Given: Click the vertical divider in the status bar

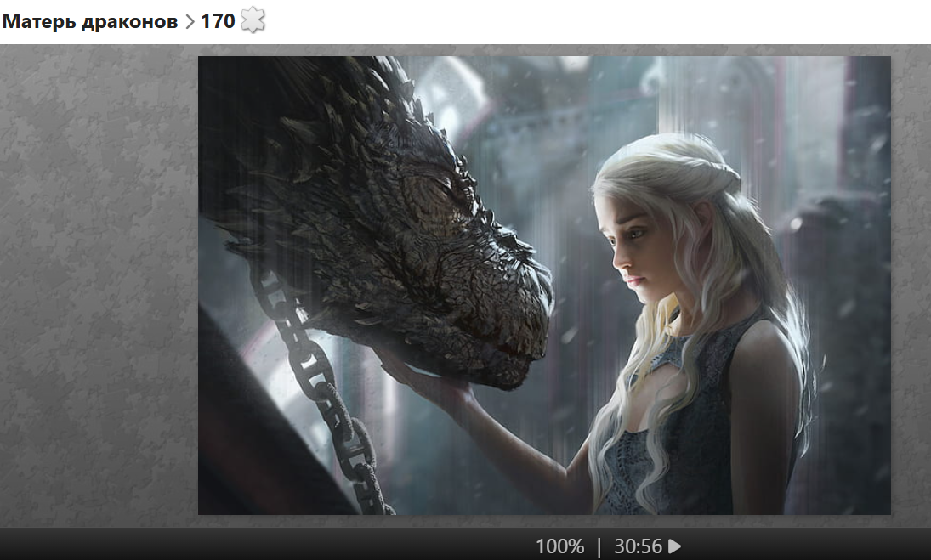Looking at the screenshot, I should point(599,546).
